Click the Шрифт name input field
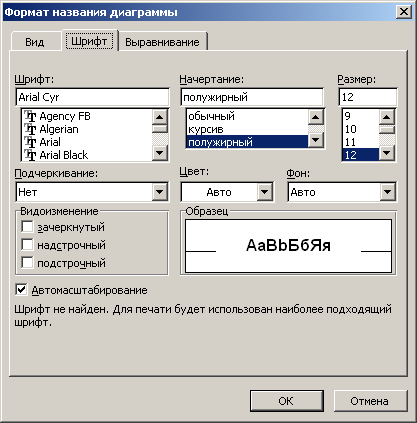The width and height of the screenshot is (417, 423). [x=92, y=97]
